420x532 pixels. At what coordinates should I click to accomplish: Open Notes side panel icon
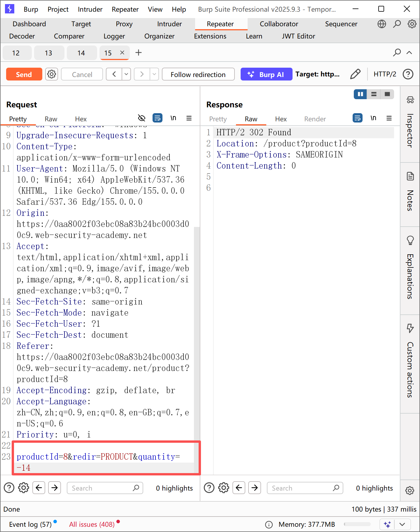point(410,176)
